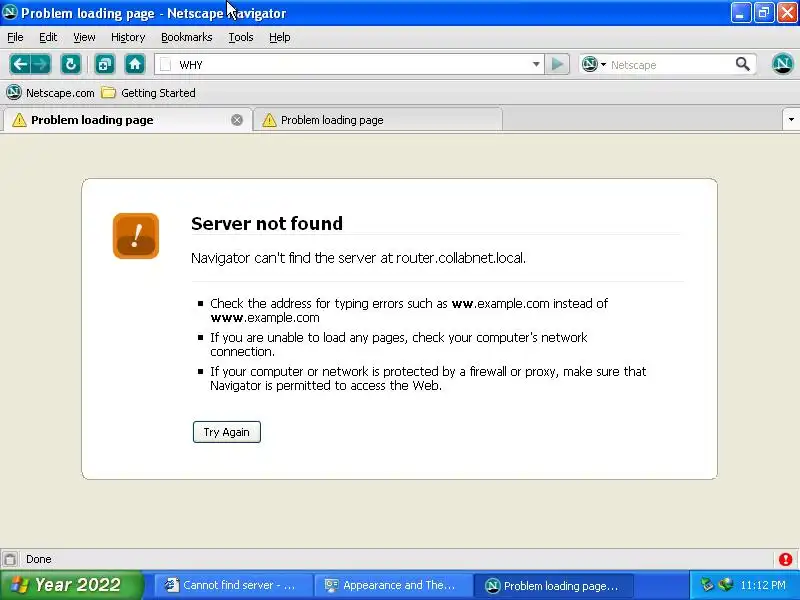Open the Help menu

tap(280, 37)
